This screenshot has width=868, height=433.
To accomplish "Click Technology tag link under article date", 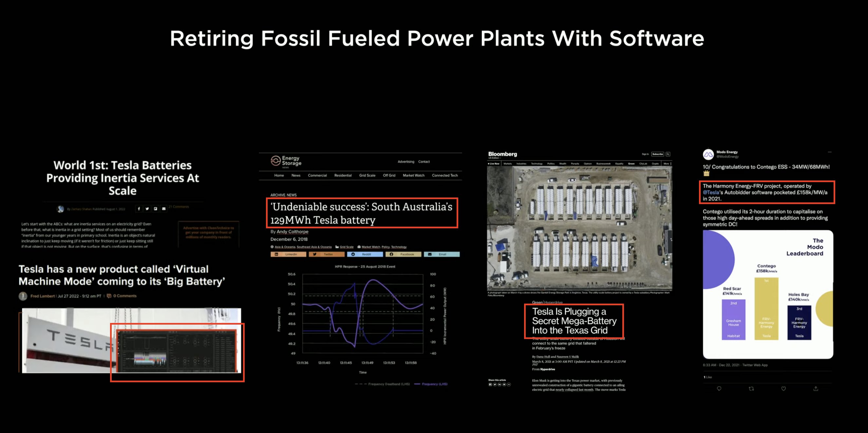I will 399,247.
